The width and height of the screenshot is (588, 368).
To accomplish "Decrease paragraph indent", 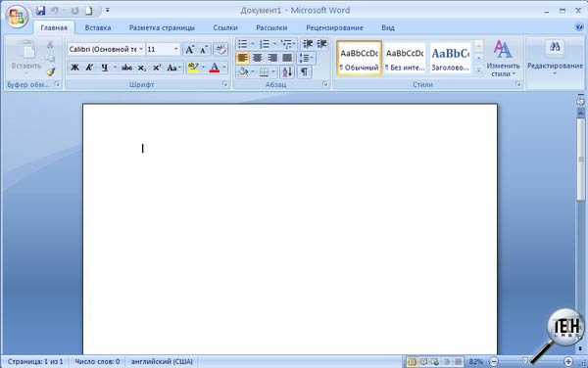I will click(308, 44).
